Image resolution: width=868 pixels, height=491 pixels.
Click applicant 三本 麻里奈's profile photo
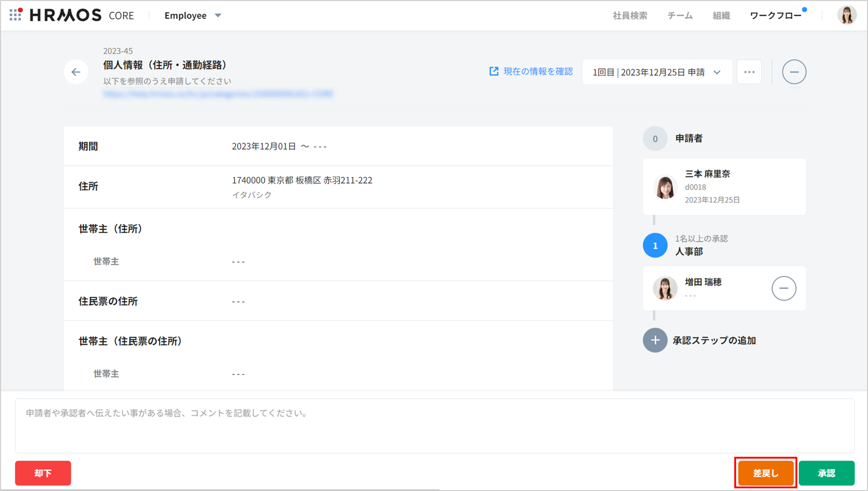[665, 187]
